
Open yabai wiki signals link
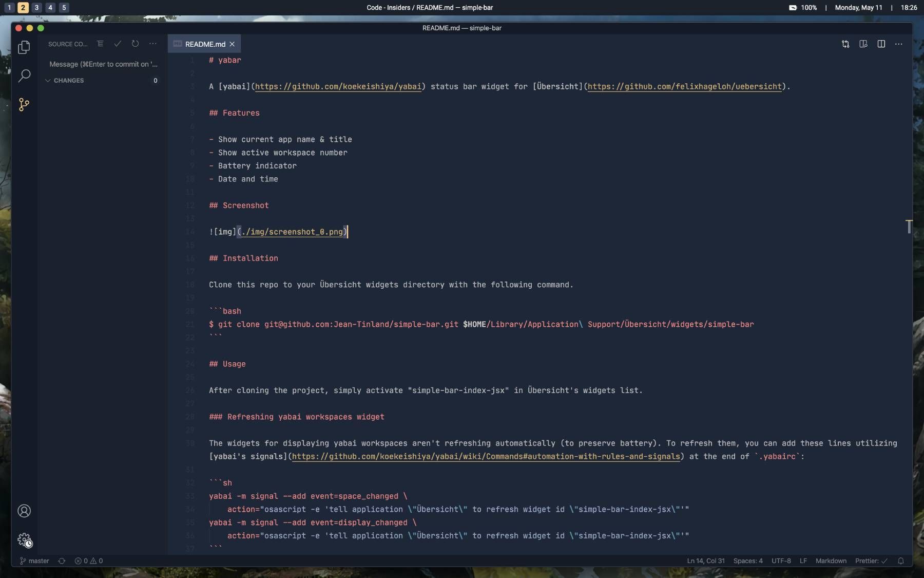point(486,457)
